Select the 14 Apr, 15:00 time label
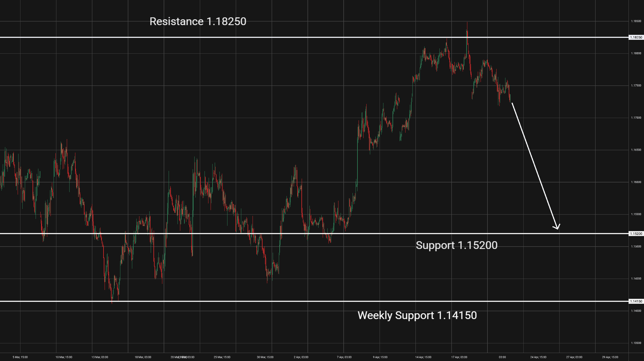The width and height of the screenshot is (644, 361). [423, 357]
